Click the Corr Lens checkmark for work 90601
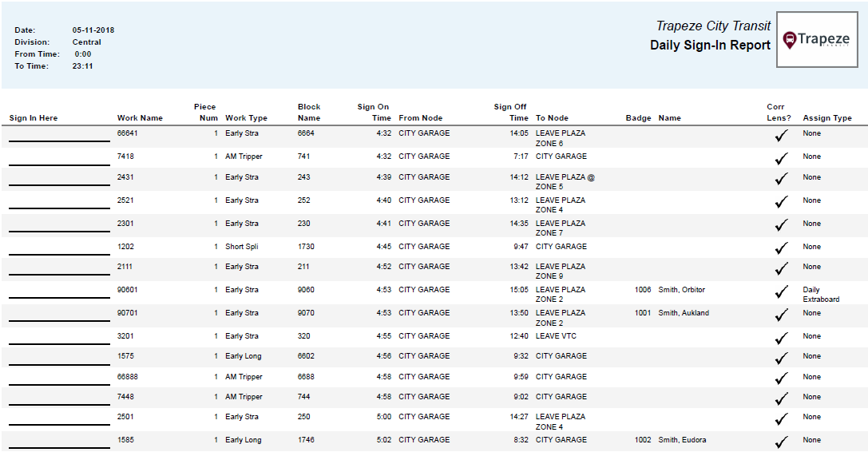Image resolution: width=868 pixels, height=456 pixels. point(781,293)
